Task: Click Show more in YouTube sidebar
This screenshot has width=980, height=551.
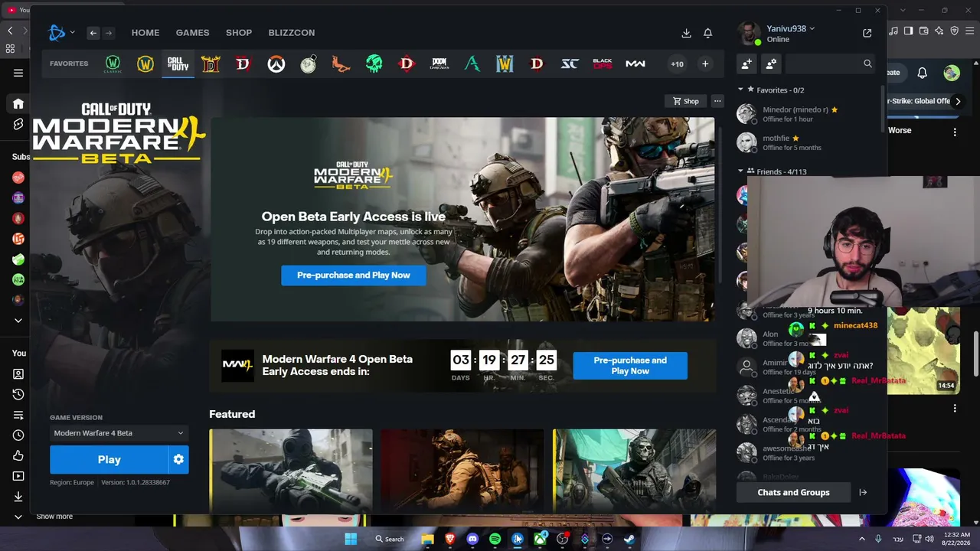Action: click(54, 517)
